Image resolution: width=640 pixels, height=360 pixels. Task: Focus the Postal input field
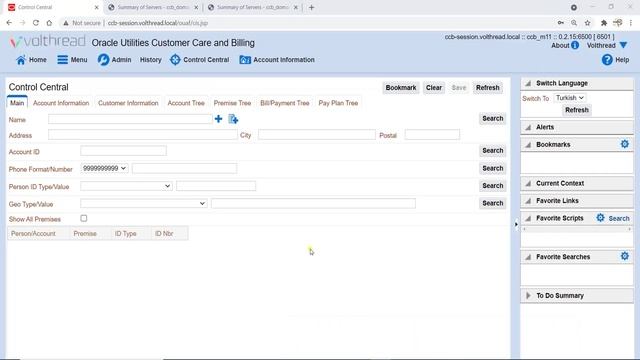coord(432,135)
